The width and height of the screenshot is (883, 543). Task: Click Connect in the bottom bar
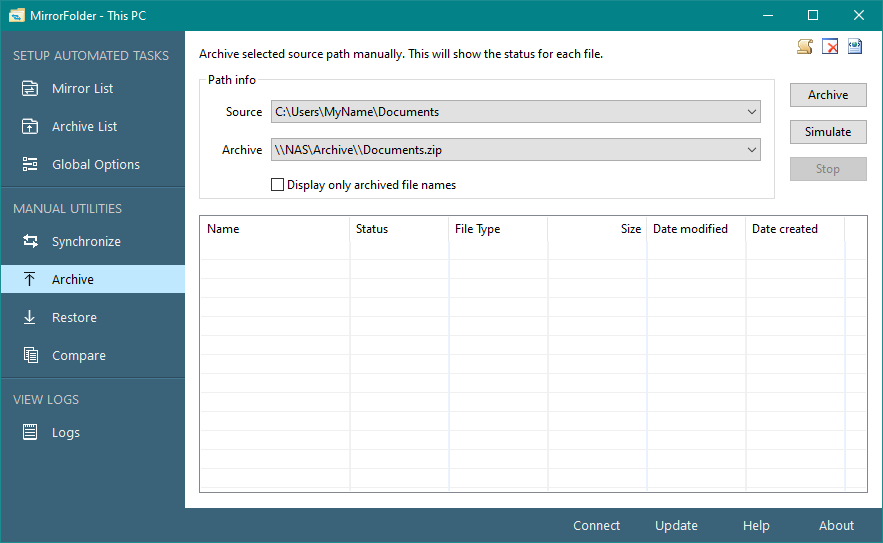tap(596, 526)
